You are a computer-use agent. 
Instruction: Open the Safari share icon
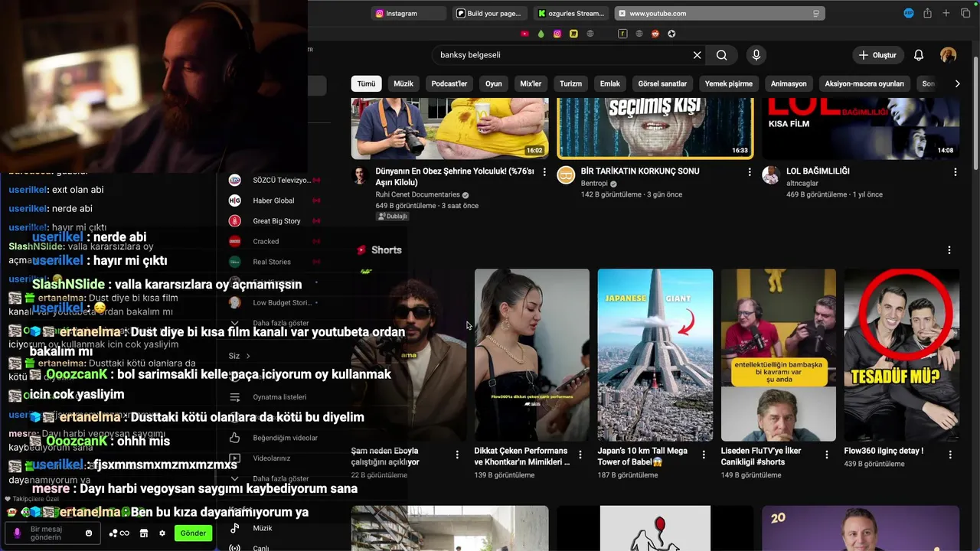pos(927,13)
